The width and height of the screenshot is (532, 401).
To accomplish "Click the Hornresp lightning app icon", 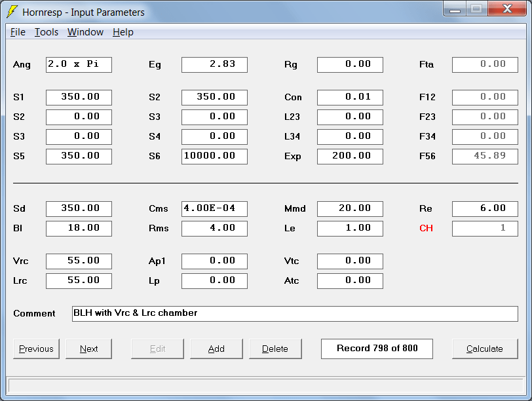I will pyautogui.click(x=12, y=12).
